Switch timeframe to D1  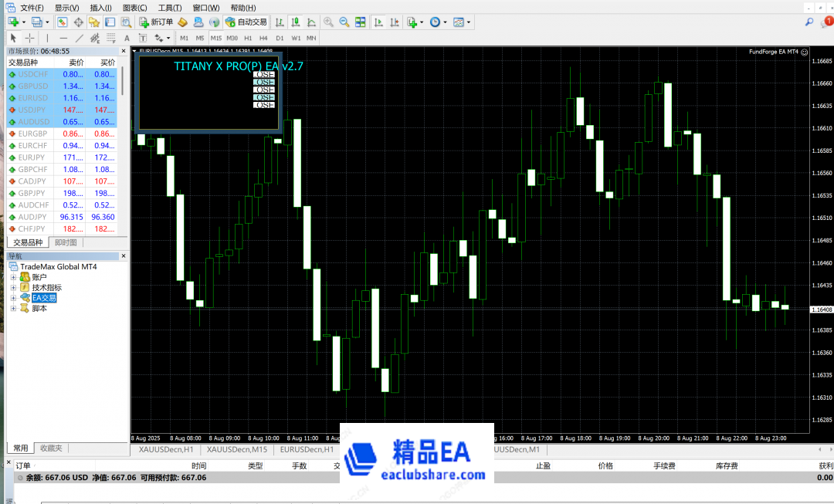[280, 38]
